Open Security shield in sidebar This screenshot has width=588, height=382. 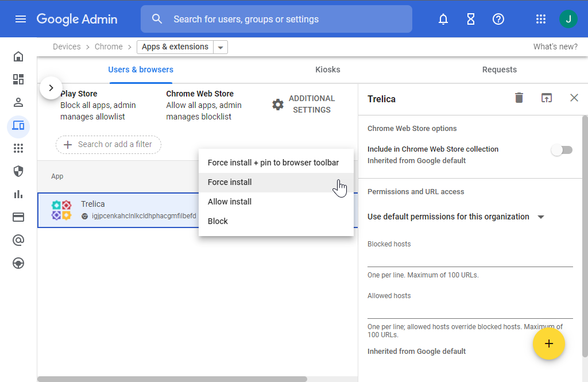tap(18, 171)
